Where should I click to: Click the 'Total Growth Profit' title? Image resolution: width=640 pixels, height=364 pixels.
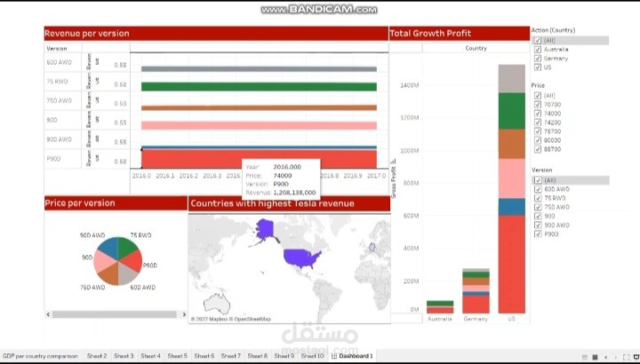[430, 34]
